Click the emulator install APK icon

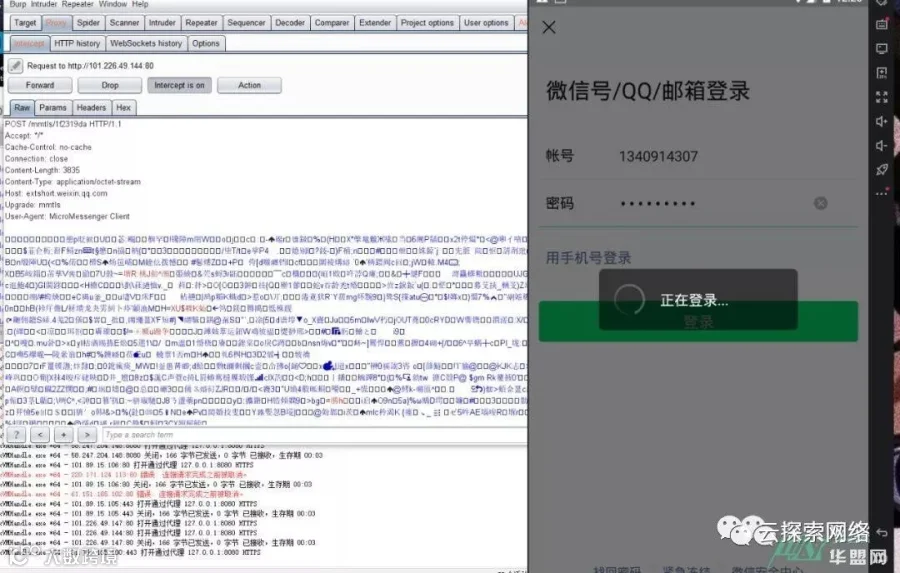(x=882, y=73)
